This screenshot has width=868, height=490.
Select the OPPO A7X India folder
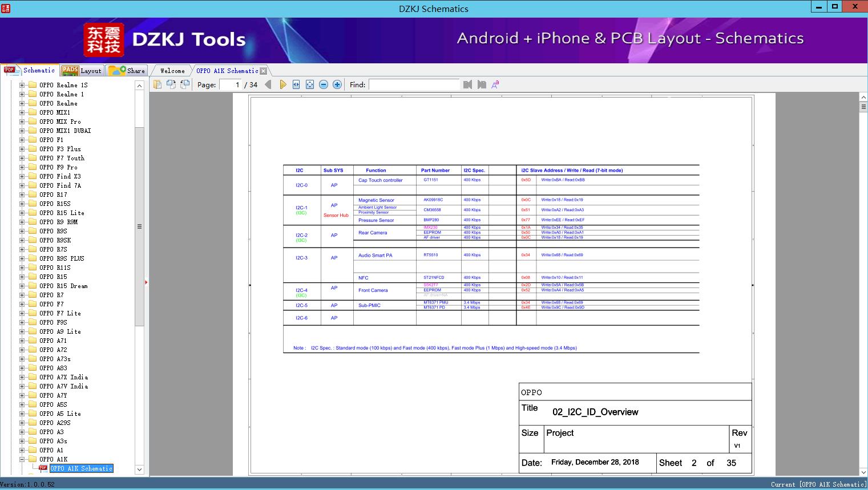(63, 377)
